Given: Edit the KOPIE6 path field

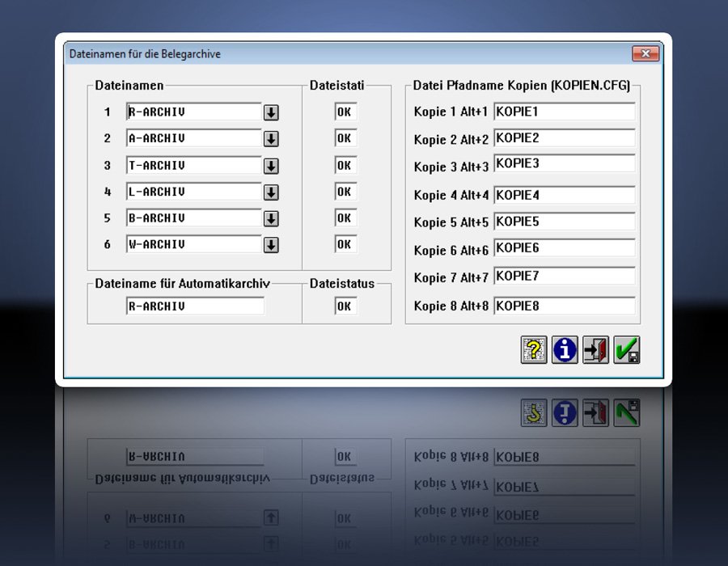Looking at the screenshot, I should point(564,248).
